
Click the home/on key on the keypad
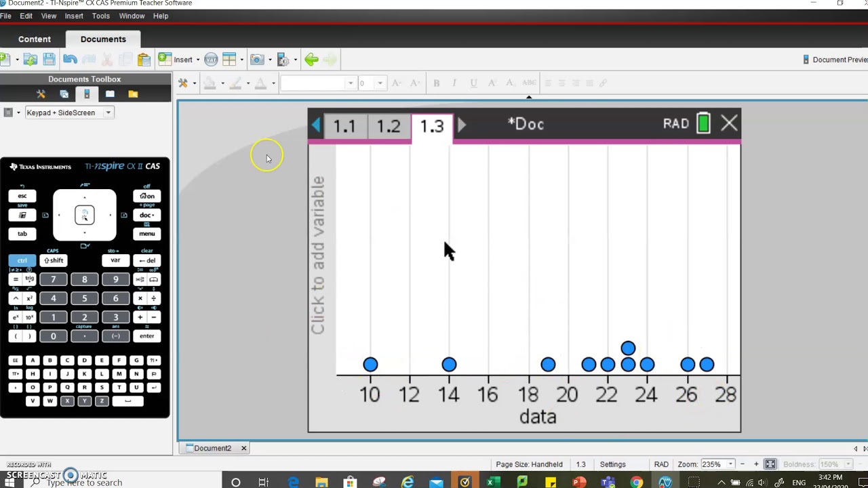click(x=146, y=196)
